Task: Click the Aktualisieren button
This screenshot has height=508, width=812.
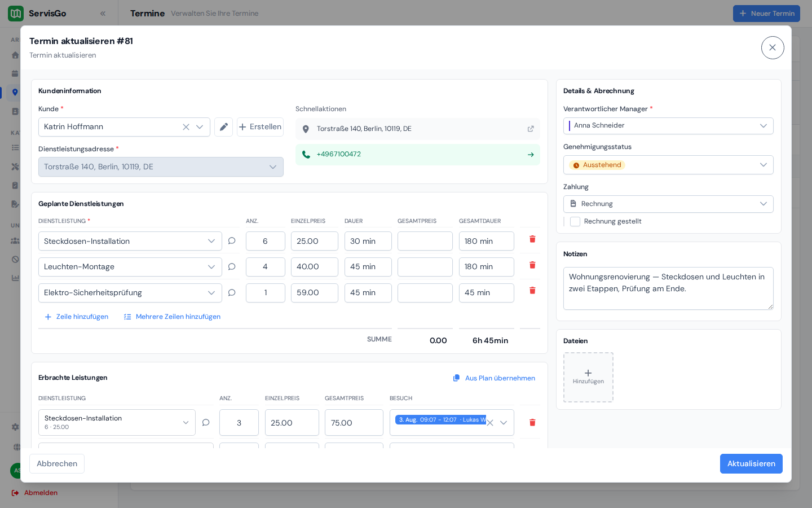Action: click(751, 463)
